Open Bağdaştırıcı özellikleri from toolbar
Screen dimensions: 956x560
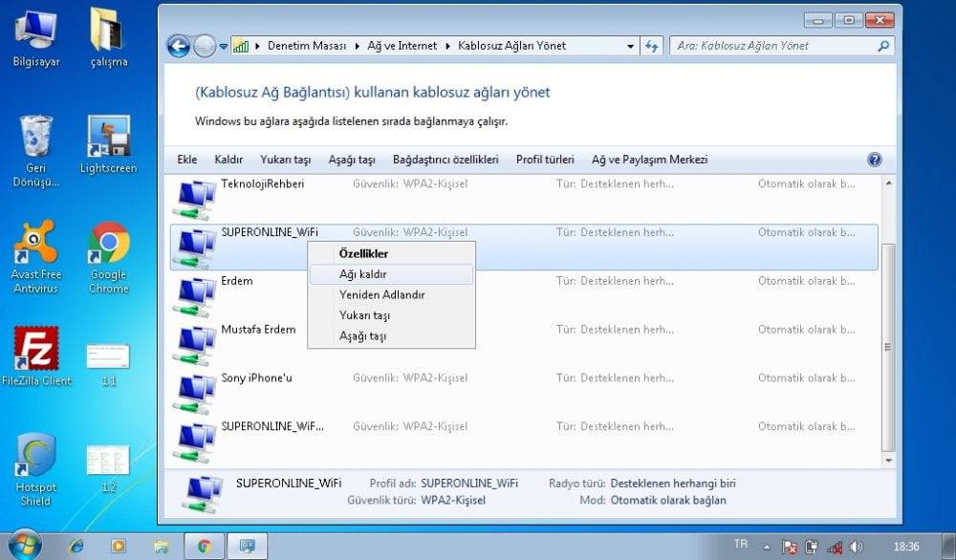(445, 160)
